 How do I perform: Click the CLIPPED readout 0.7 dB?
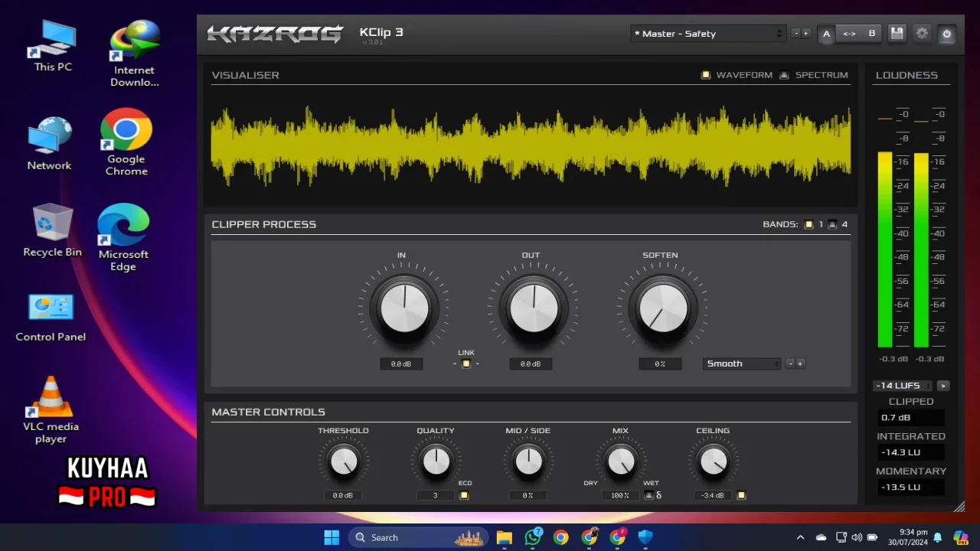coord(911,418)
